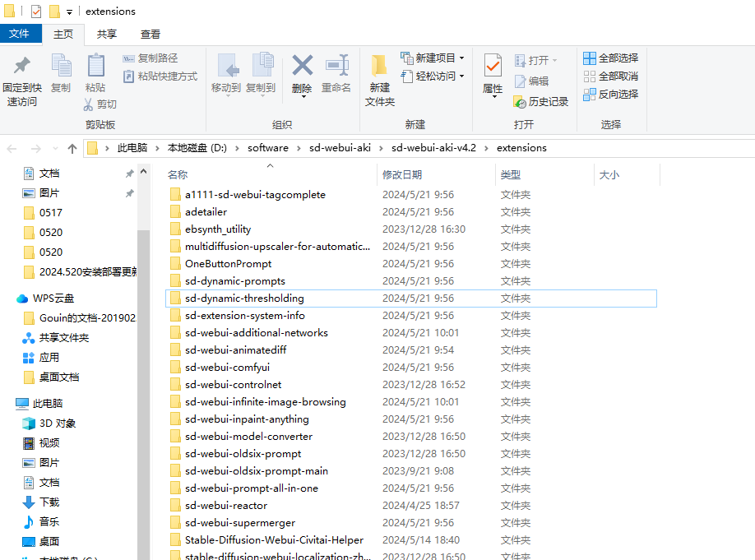Open recent locations dropdown
Viewport: 755px width, 560px height.
coord(55,149)
